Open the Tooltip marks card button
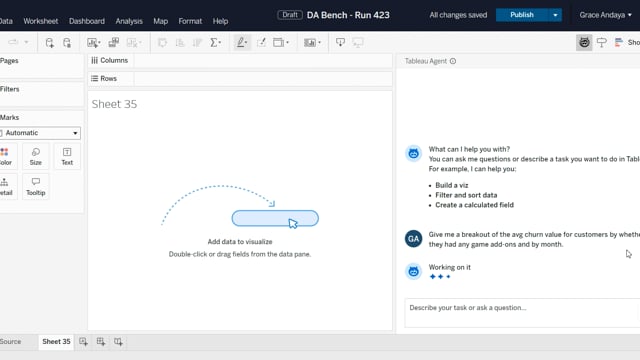This screenshot has height=360, width=640. [x=36, y=187]
